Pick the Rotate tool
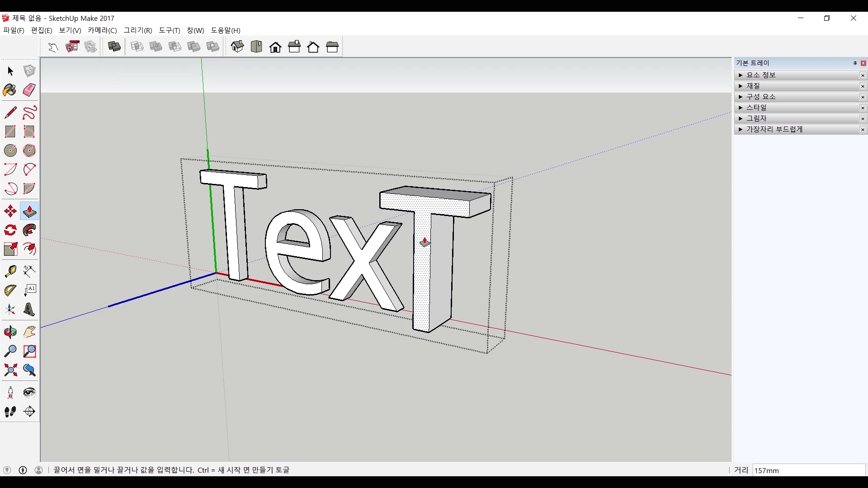The image size is (868, 488). click(x=10, y=230)
